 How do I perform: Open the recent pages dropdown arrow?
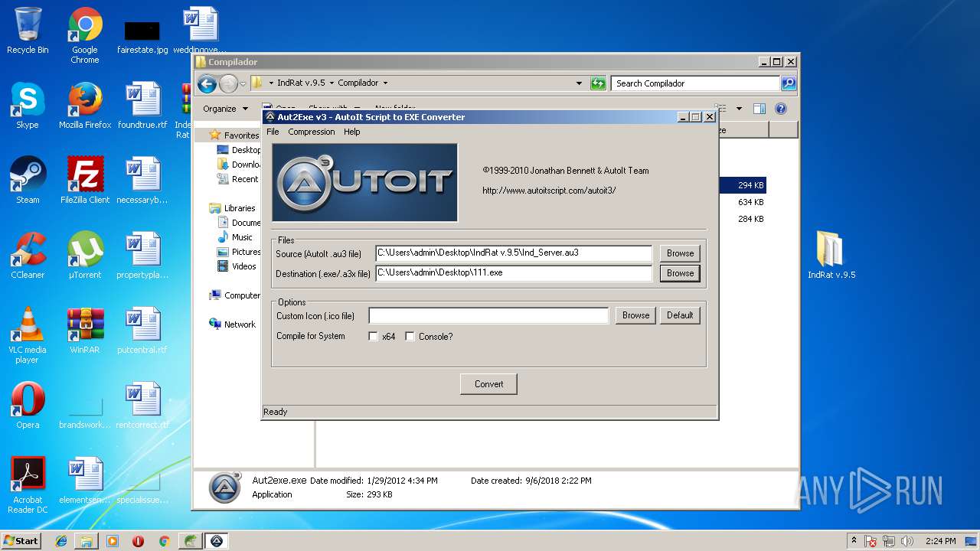coord(243,83)
